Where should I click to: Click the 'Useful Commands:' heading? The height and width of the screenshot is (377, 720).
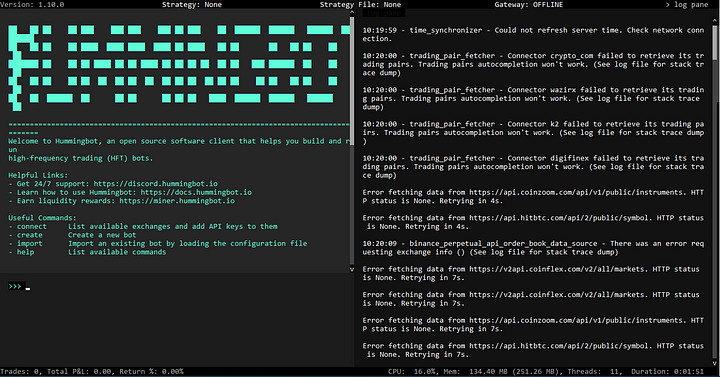point(42,218)
